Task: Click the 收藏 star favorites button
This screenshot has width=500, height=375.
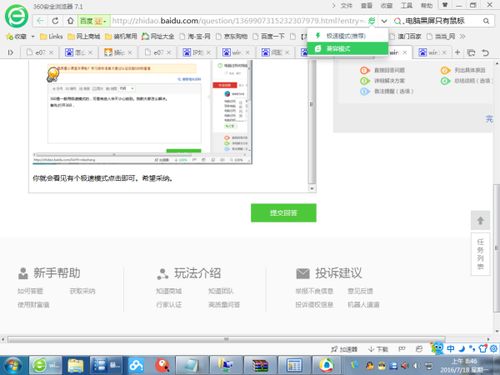Action: pos(17,36)
